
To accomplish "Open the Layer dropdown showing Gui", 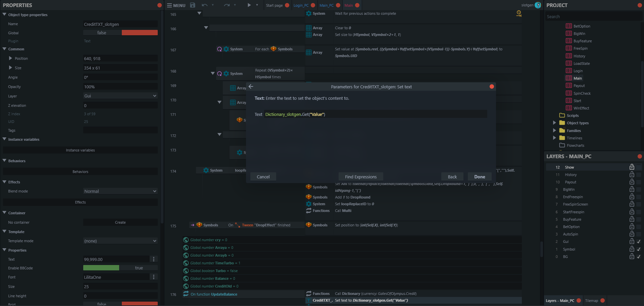I will pyautogui.click(x=120, y=96).
